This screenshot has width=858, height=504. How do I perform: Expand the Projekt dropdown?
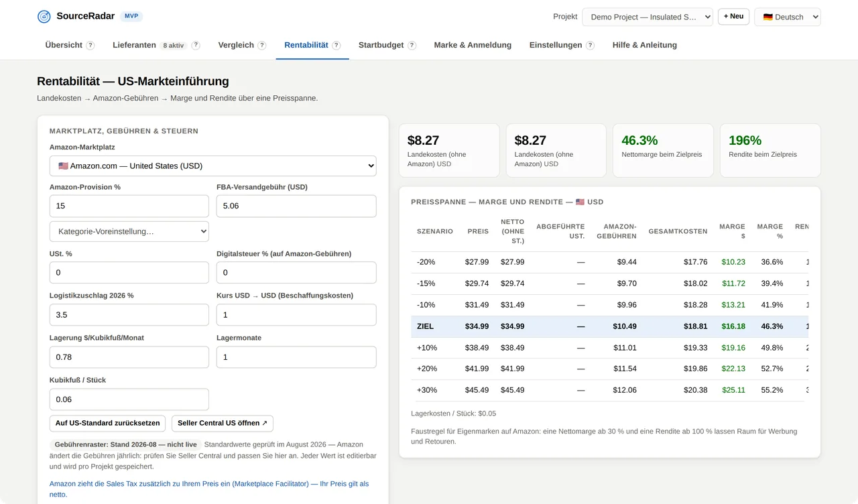[x=648, y=17]
